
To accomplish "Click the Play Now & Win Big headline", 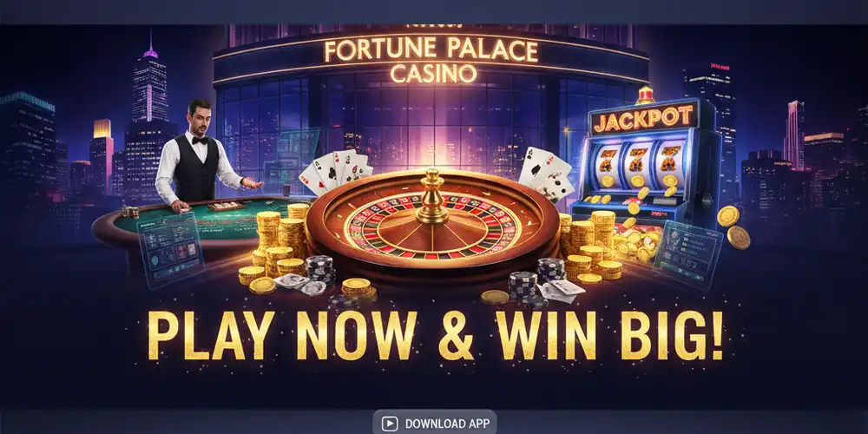I will point(435,335).
